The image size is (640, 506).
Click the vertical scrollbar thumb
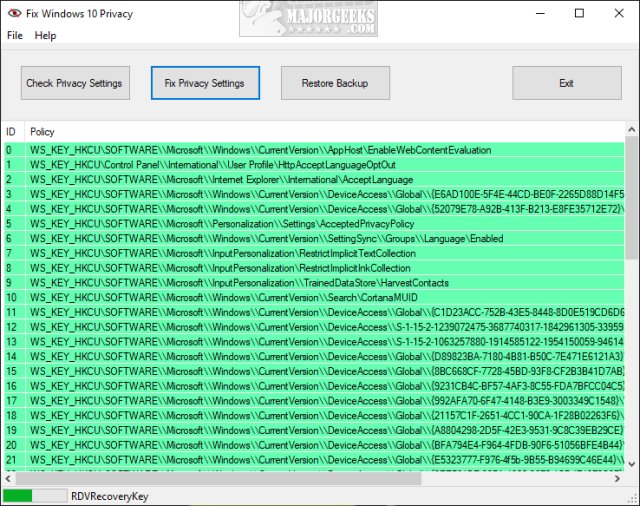pyautogui.click(x=631, y=198)
